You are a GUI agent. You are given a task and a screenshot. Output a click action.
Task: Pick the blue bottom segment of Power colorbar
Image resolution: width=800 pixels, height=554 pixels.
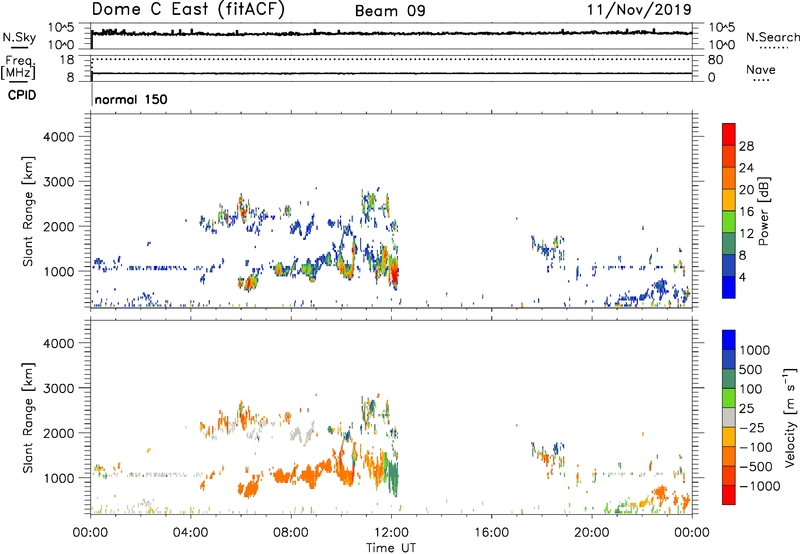tap(729, 287)
